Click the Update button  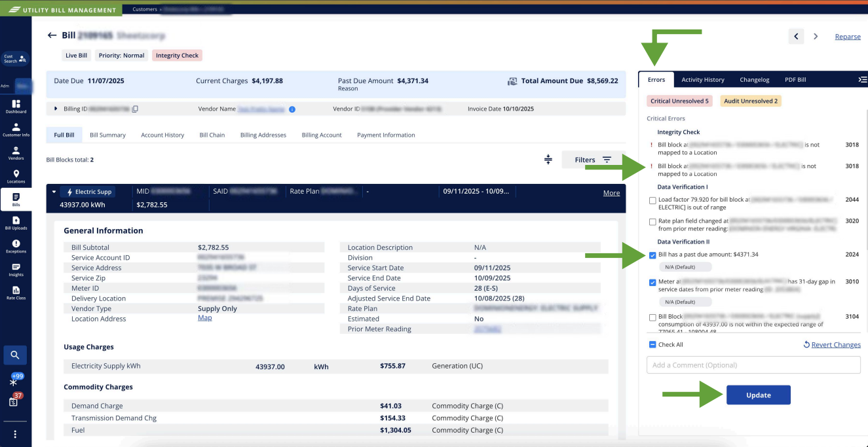(x=759, y=395)
